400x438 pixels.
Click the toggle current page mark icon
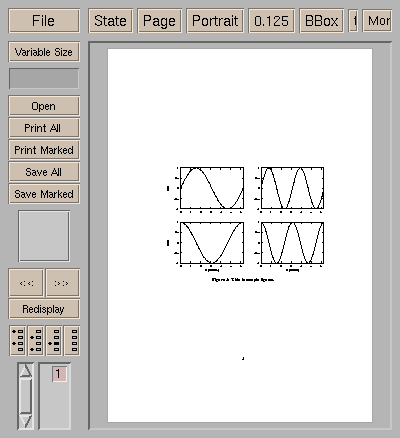(x=54, y=340)
